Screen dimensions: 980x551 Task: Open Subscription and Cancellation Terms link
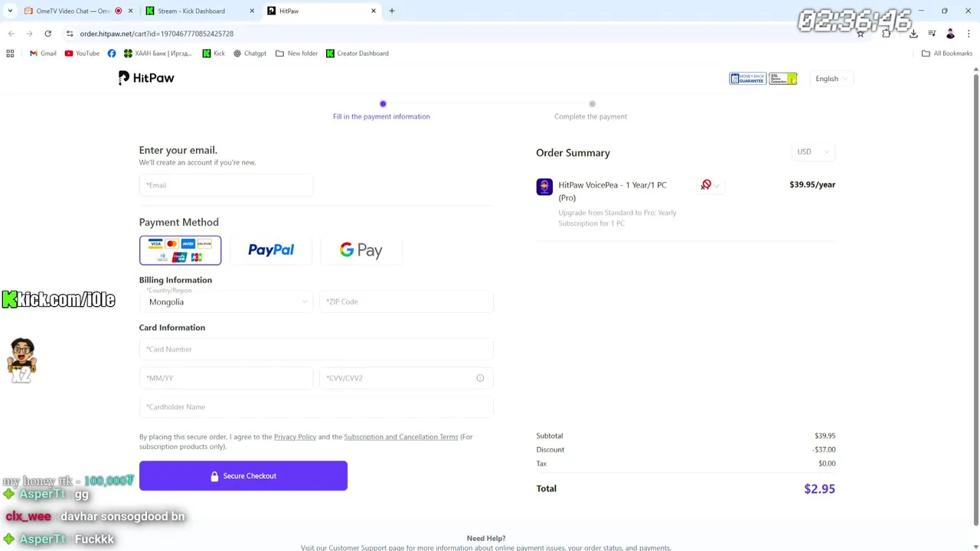click(x=401, y=437)
